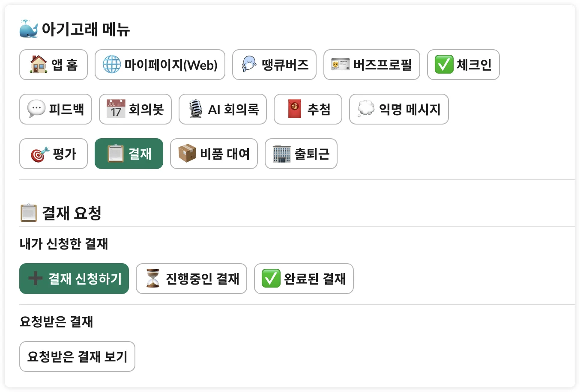Click the green checkmark icon on 체크인
This screenshot has width=580, height=392.
pos(444,65)
